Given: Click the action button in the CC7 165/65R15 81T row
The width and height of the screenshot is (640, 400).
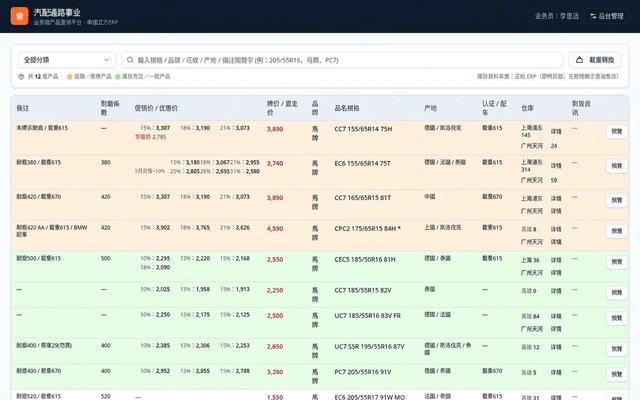Looking at the screenshot, I should tap(616, 200).
